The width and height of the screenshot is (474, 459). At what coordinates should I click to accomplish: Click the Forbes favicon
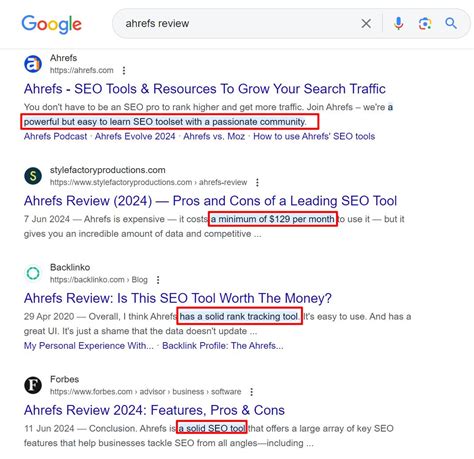33,385
